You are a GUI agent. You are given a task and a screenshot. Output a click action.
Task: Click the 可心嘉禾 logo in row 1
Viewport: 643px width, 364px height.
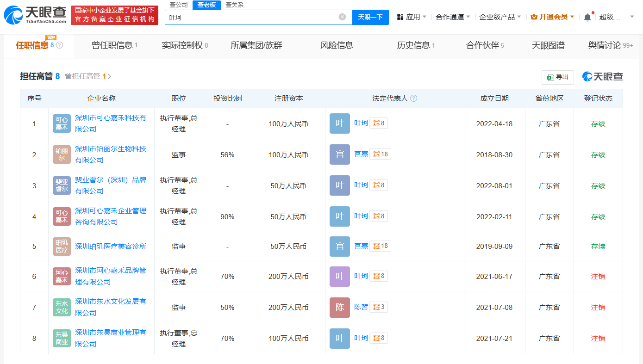[x=62, y=123]
